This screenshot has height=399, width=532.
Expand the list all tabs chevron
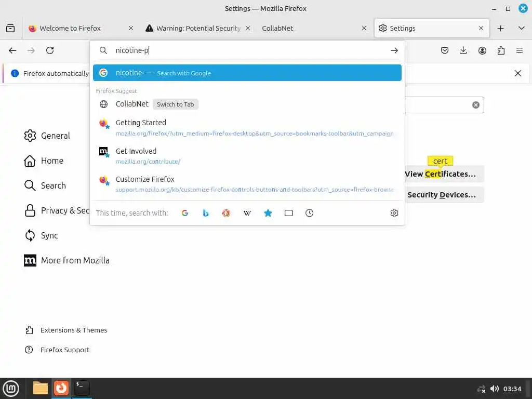pos(522,28)
